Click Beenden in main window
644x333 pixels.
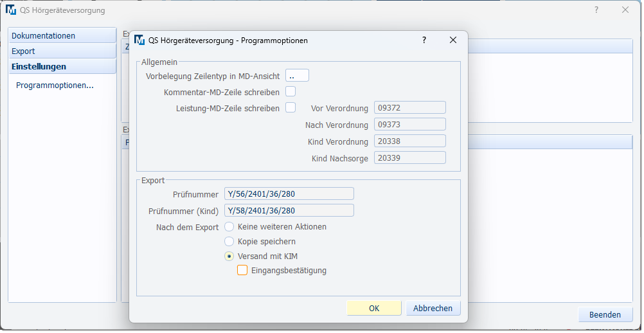tap(605, 314)
